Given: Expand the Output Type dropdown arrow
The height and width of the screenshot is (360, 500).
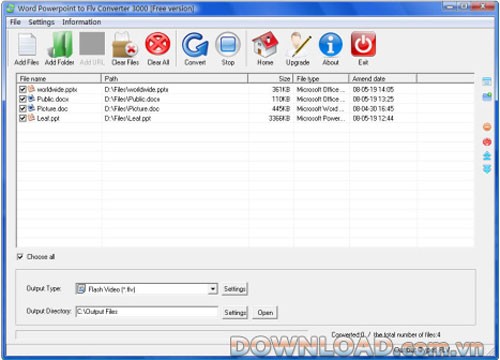Looking at the screenshot, I should click(x=212, y=289).
